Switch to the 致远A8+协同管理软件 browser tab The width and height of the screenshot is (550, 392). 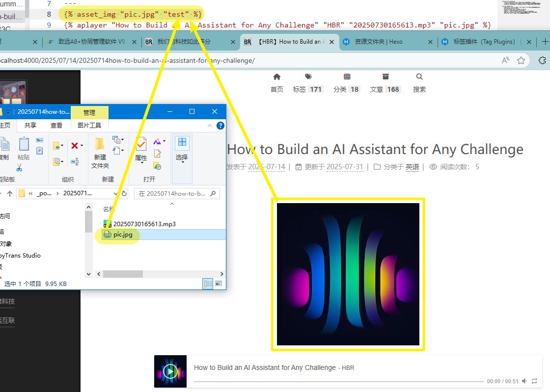click(91, 42)
